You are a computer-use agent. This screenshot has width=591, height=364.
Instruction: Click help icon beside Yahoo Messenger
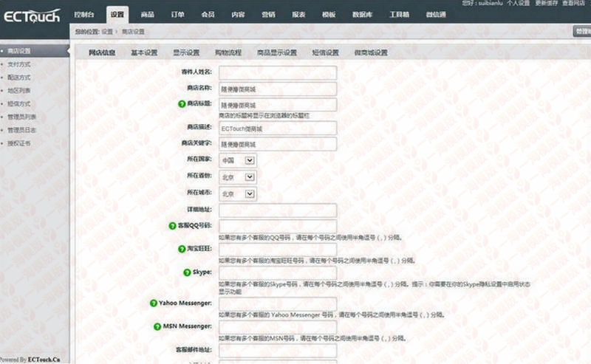tap(154, 303)
